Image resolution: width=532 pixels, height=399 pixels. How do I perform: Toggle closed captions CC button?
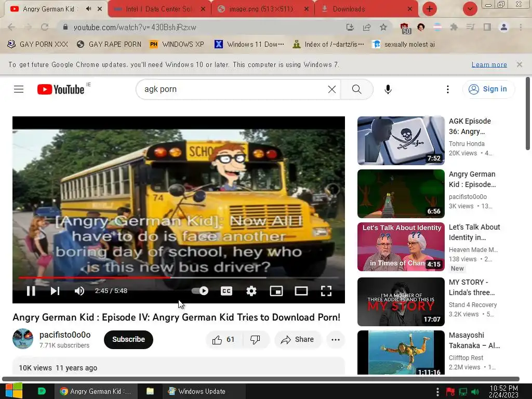pyautogui.click(x=227, y=291)
